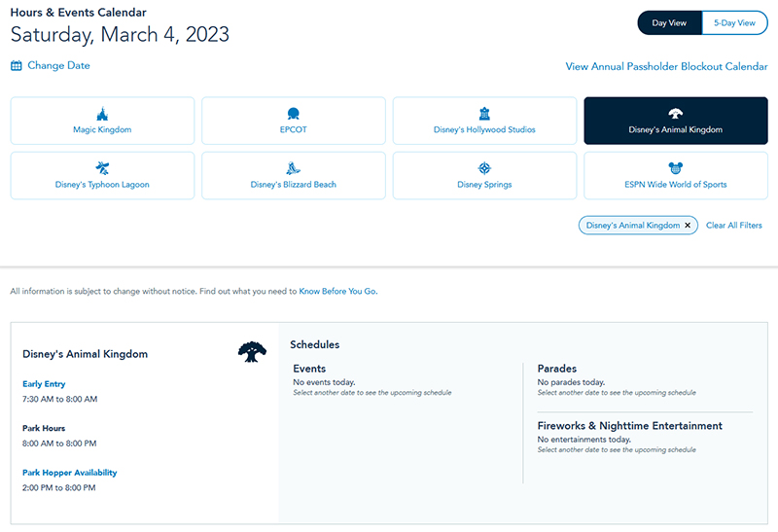
Task: Select Disney's Hollywood Studios label
Action: (x=484, y=129)
